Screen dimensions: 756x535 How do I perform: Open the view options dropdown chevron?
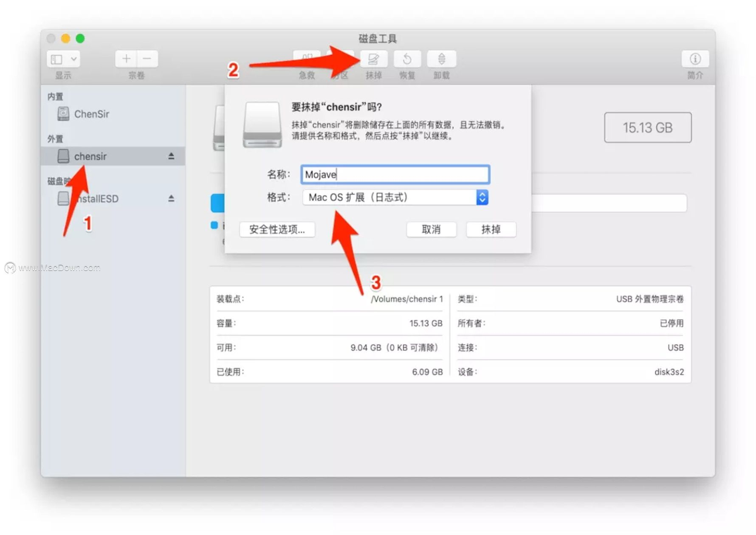click(x=73, y=59)
